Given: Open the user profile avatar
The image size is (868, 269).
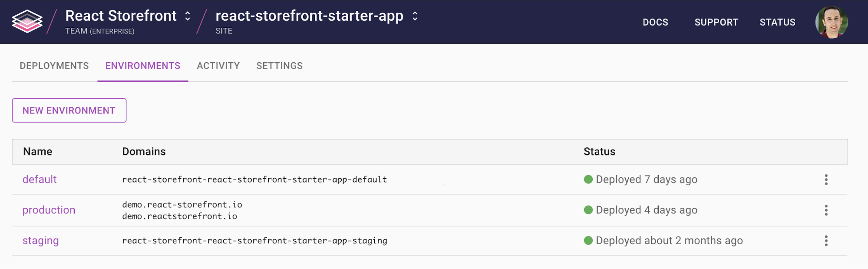Looking at the screenshot, I should point(832,22).
